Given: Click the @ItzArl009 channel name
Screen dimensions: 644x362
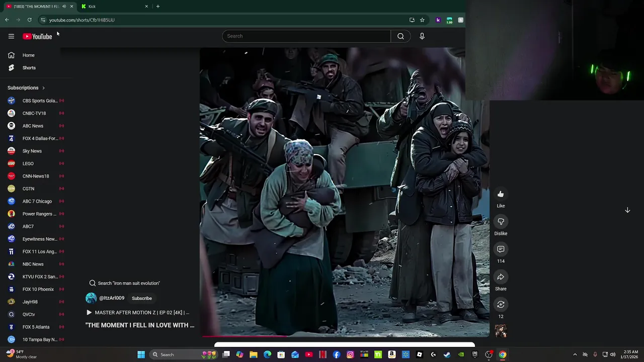Looking at the screenshot, I should pos(112,298).
